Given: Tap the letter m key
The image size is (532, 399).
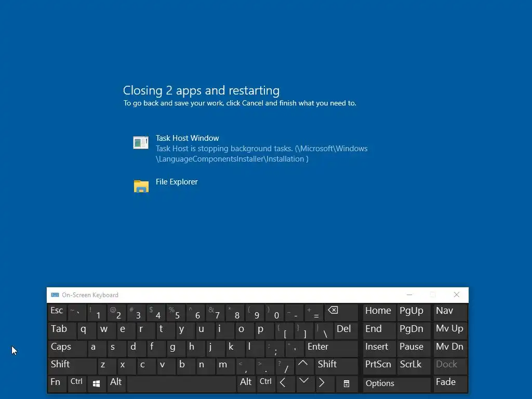Looking at the screenshot, I should click(225, 366).
